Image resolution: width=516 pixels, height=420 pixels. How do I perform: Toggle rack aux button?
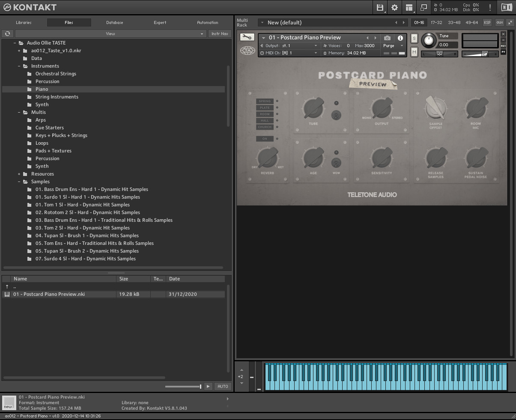tap(499, 22)
